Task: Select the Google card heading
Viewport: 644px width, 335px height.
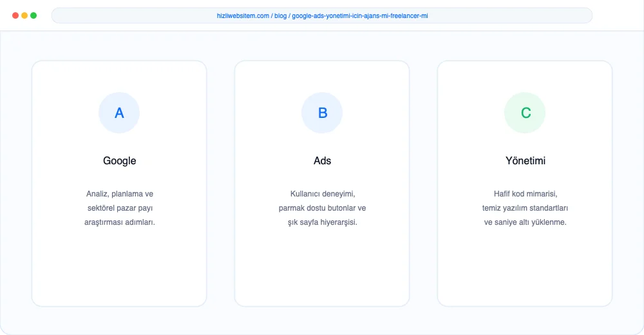Action: [120, 160]
